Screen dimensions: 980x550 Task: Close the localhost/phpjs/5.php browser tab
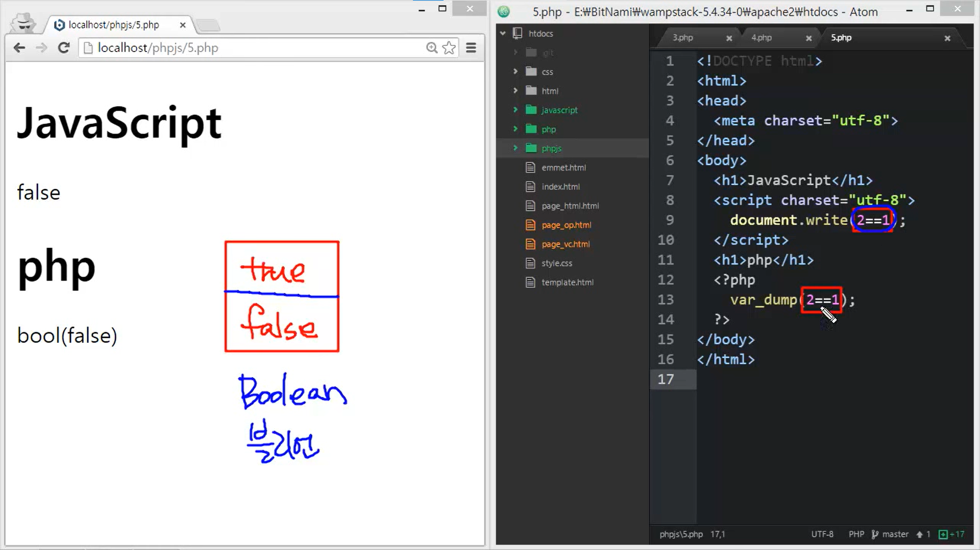pos(183,25)
